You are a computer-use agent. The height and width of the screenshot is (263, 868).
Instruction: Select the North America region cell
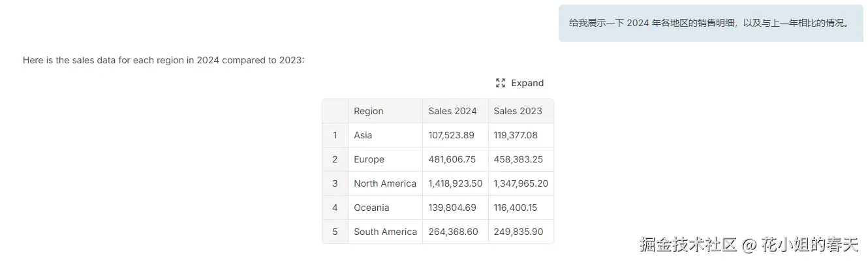[385, 183]
